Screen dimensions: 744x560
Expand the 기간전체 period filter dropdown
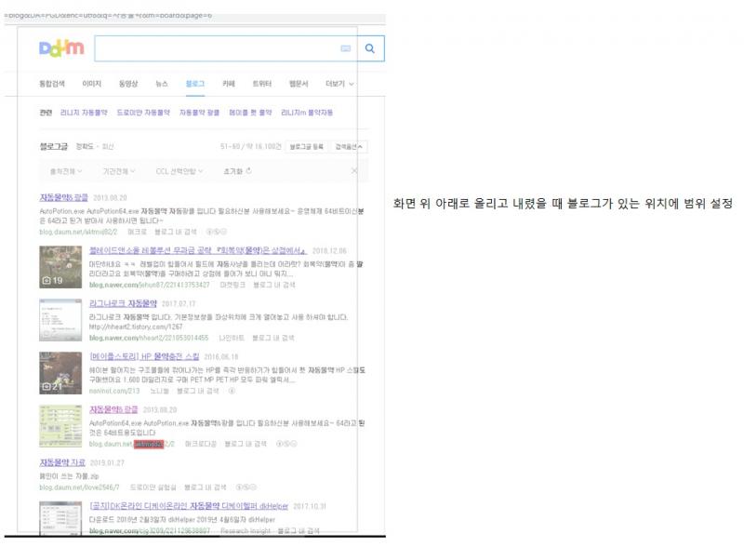[x=119, y=171]
